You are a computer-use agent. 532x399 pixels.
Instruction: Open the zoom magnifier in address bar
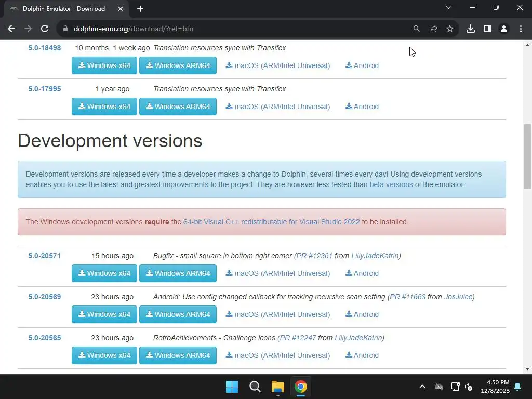coord(416,29)
